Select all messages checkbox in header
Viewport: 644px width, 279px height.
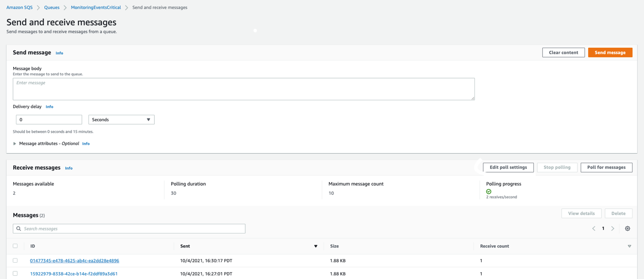(x=15, y=246)
